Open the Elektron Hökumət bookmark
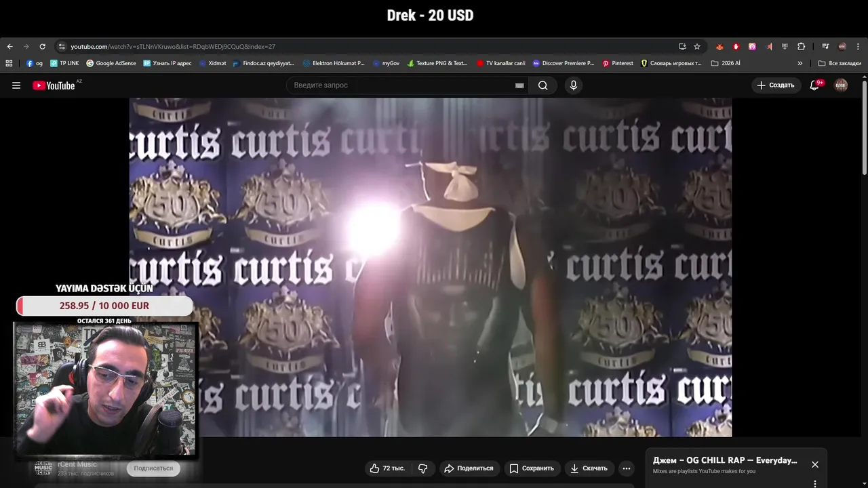Viewport: 868px width, 488px height. point(334,63)
